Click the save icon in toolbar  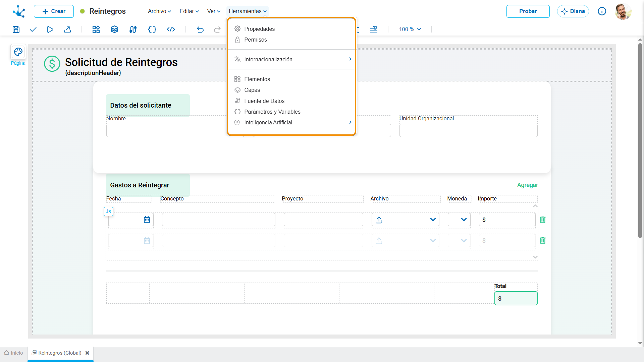16,29
